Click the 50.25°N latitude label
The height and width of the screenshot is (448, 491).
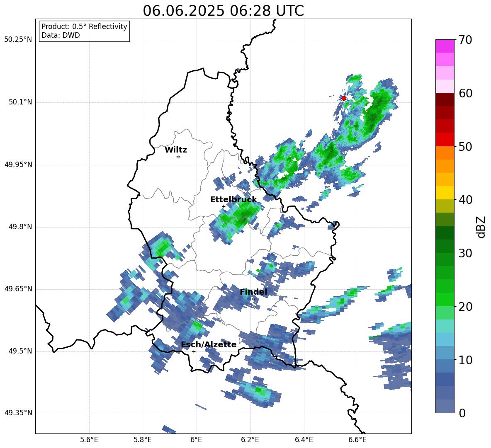coord(18,40)
